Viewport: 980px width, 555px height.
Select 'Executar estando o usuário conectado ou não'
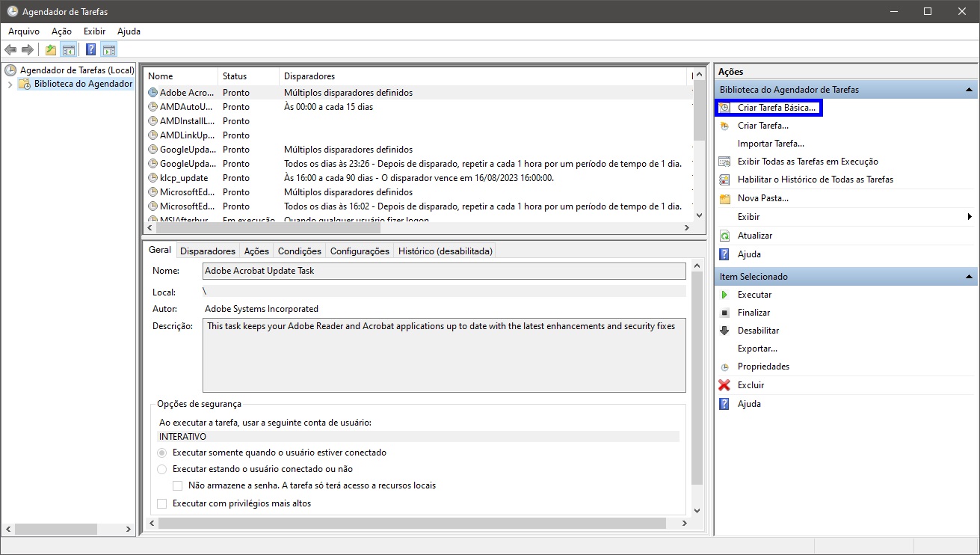coord(162,469)
